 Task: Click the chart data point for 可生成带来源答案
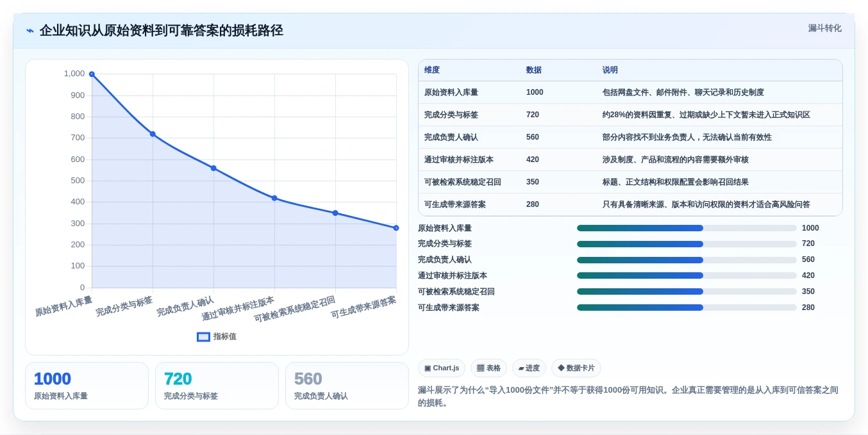coord(396,227)
